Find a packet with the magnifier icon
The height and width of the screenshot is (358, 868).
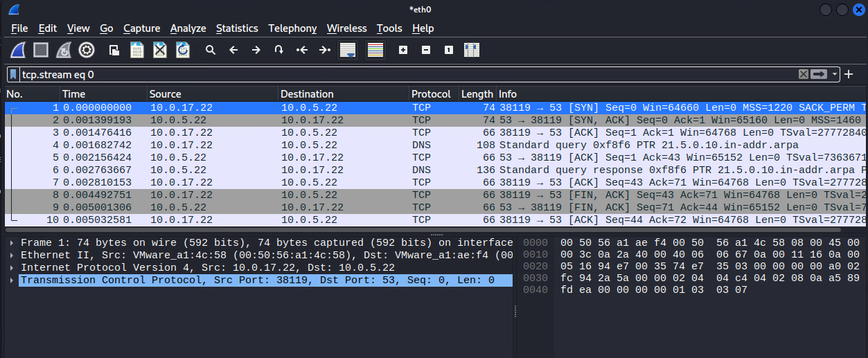211,50
